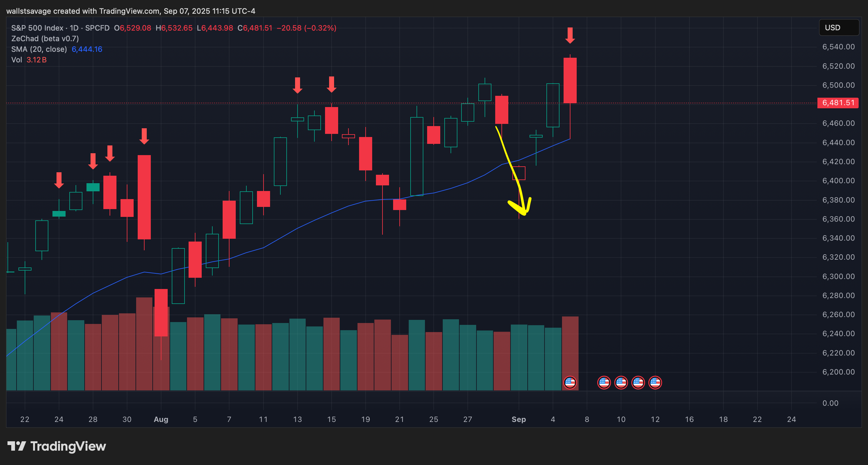This screenshot has width=868, height=465.
Task: Click the open price O6,529.08
Action: click(x=132, y=28)
